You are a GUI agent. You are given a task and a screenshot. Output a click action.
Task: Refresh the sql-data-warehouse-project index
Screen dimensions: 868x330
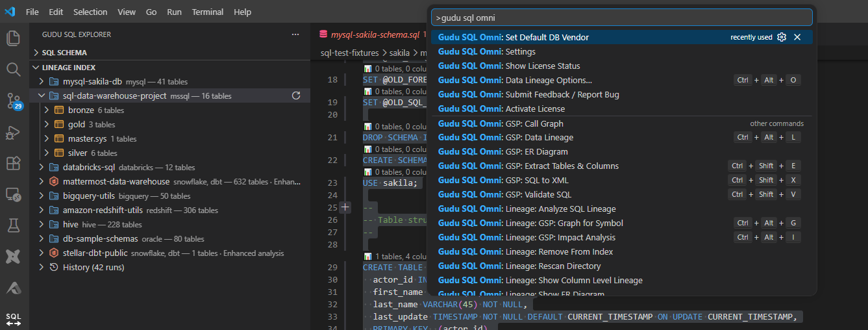[296, 95]
